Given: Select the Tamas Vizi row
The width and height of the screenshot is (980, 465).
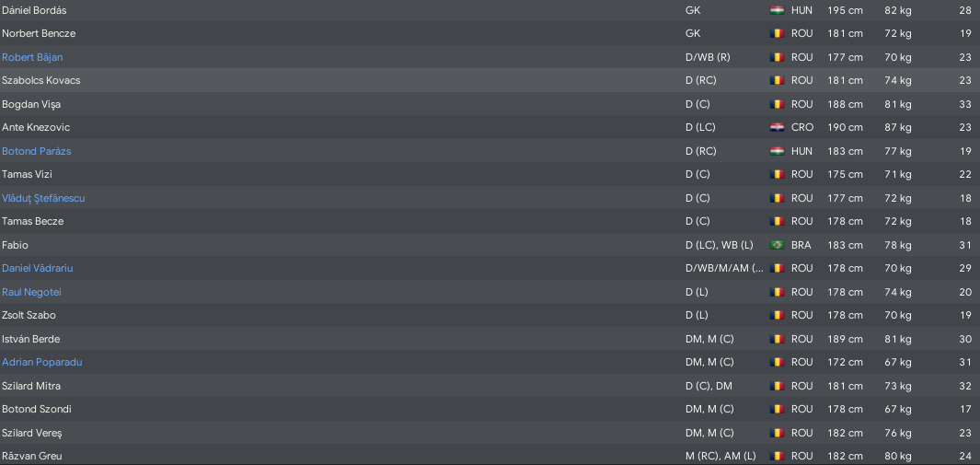Looking at the screenshot, I should [490, 174].
